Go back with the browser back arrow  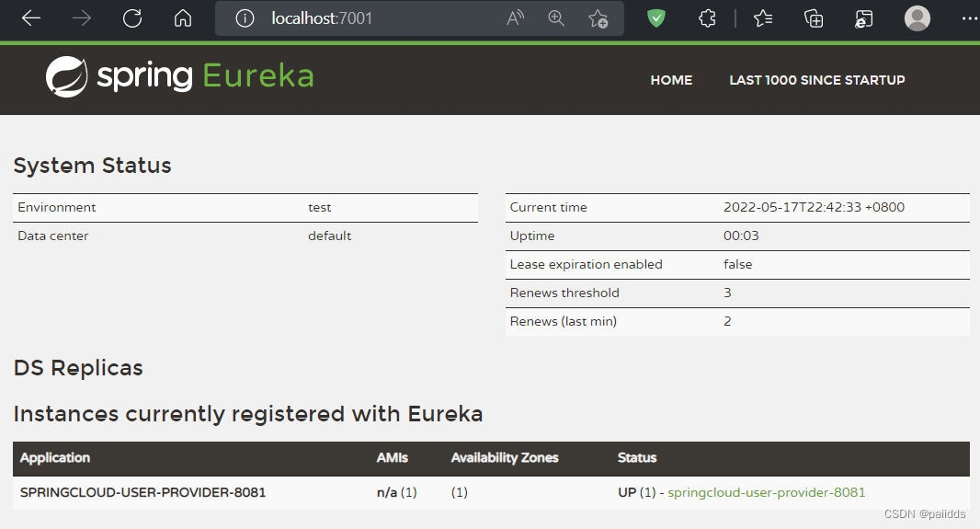click(x=30, y=18)
